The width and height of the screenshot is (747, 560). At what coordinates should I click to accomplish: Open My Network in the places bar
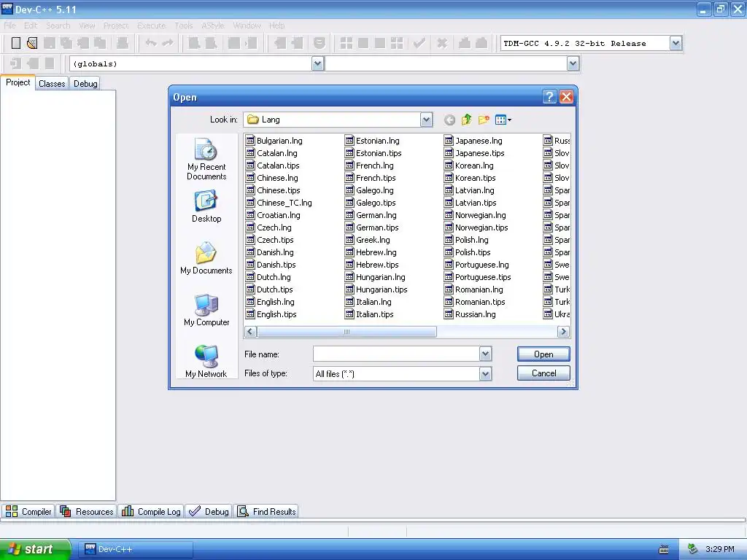[206, 362]
